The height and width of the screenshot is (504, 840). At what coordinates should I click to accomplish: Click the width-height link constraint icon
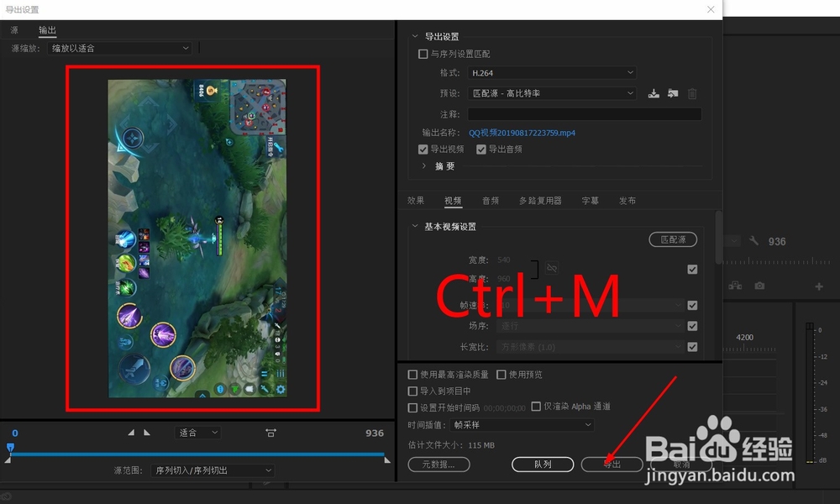552,268
